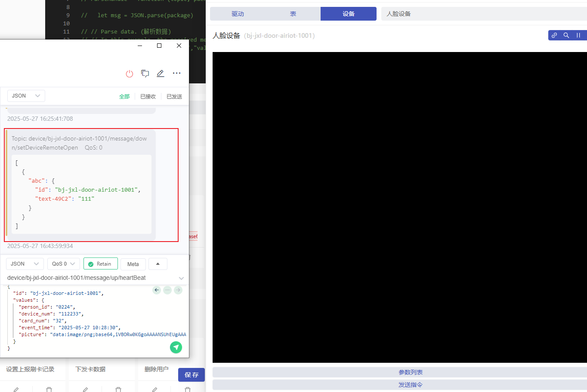The width and height of the screenshot is (587, 392).
Task: Click the edit connection pencil icon
Action: pyautogui.click(x=161, y=73)
